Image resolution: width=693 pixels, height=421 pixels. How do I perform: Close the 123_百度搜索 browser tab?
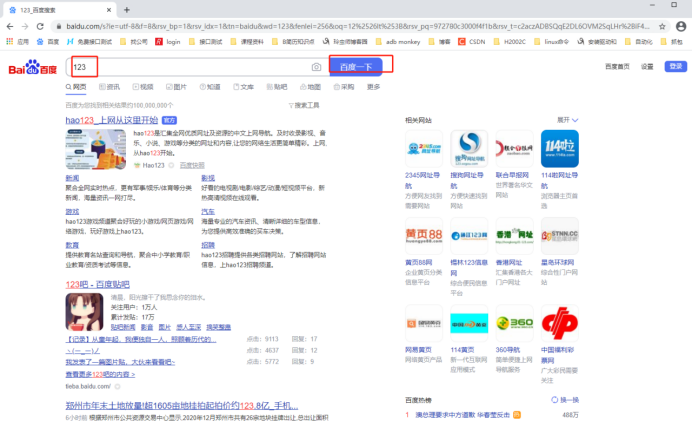pos(109,10)
